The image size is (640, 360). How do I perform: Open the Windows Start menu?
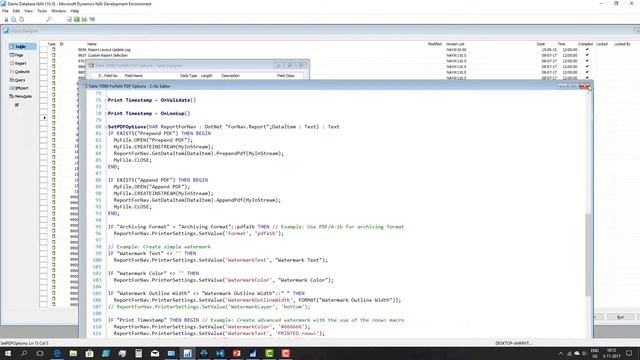[x=8, y=353]
